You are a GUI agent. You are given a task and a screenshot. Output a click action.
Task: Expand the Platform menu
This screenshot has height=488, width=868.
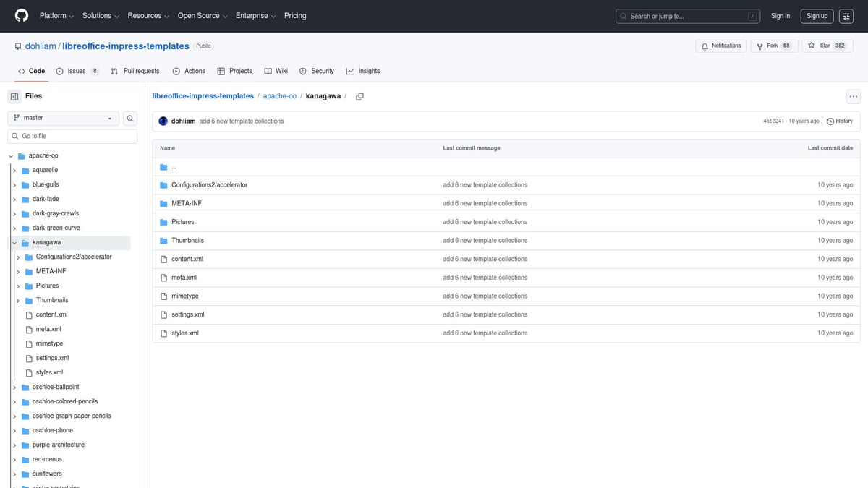pos(56,15)
